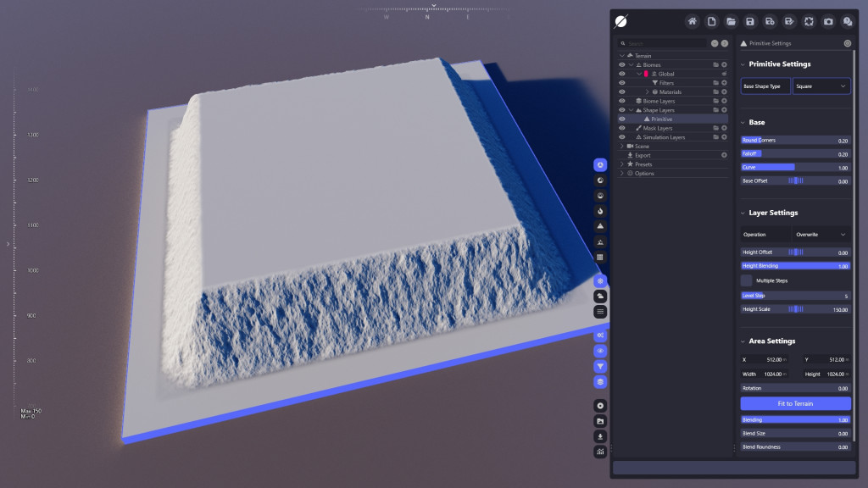
Task: Click the image folder icon in viewport toolbar
Action: 600,421
